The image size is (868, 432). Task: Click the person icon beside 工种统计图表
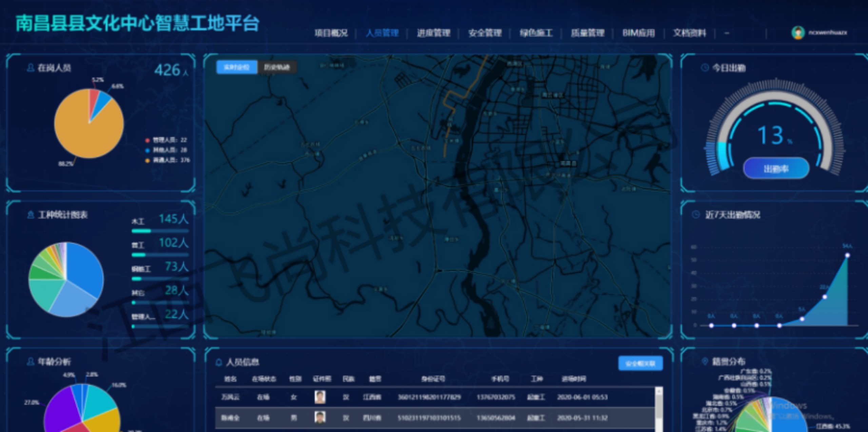[x=31, y=215]
